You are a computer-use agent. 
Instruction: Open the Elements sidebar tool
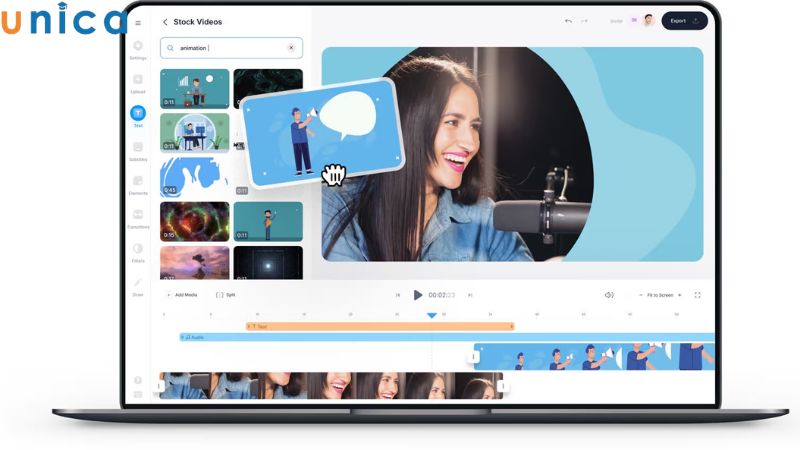click(138, 185)
